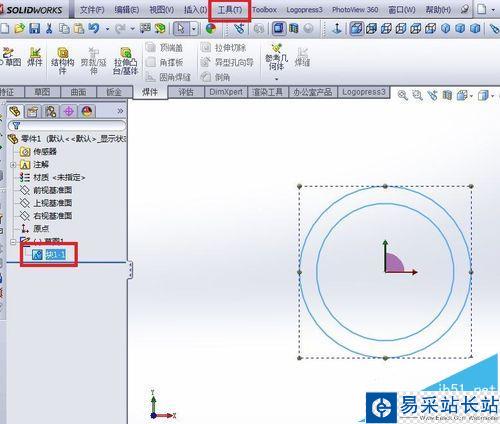Click the Zoom to Fit magnifier icon
Screen dimensions: 500x424
[402, 95]
